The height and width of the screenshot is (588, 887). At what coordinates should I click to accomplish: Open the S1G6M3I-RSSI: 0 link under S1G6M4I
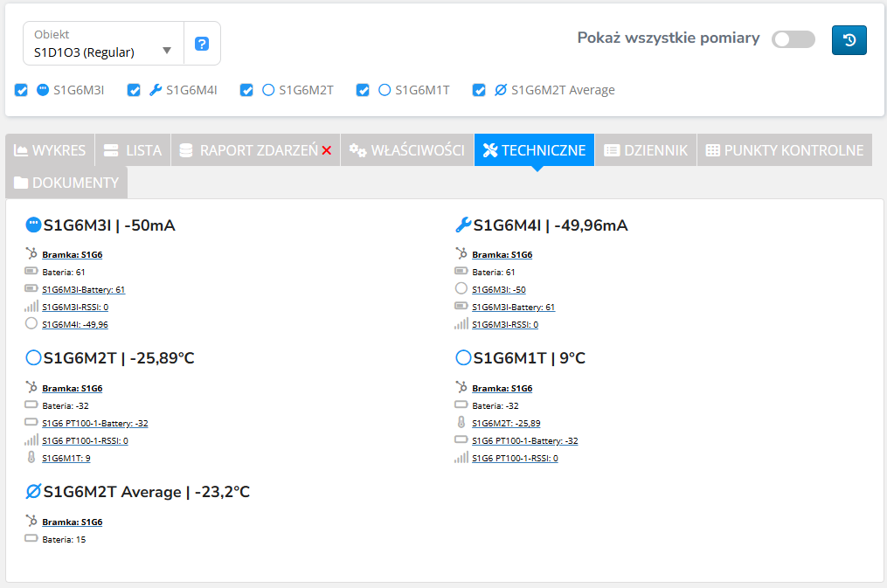[x=505, y=325]
